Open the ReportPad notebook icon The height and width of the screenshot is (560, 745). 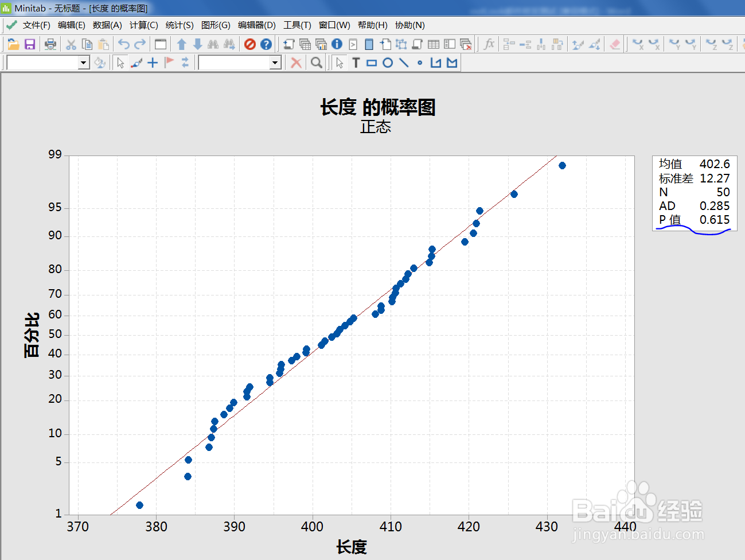point(369,44)
